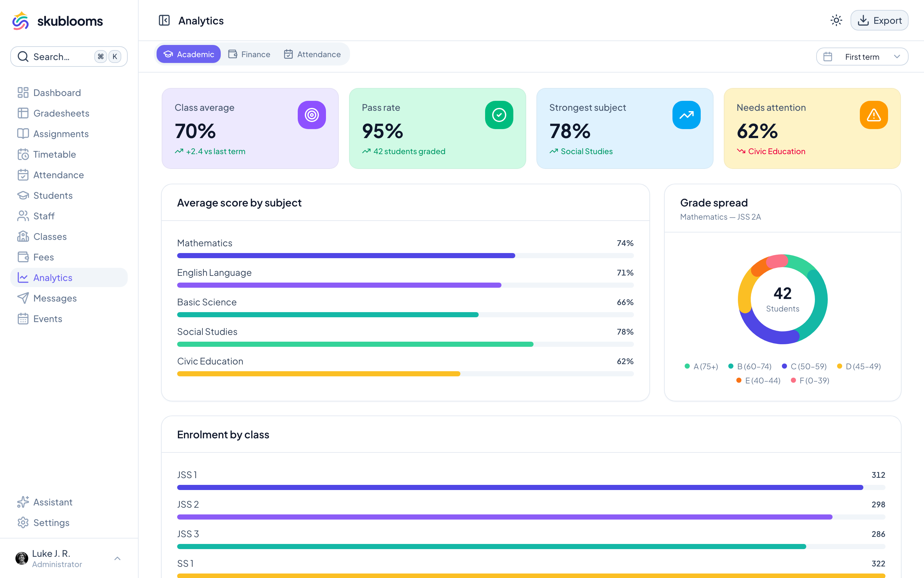Click the Social Studies score bar
This screenshot has height=578, width=924.
pyautogui.click(x=406, y=344)
